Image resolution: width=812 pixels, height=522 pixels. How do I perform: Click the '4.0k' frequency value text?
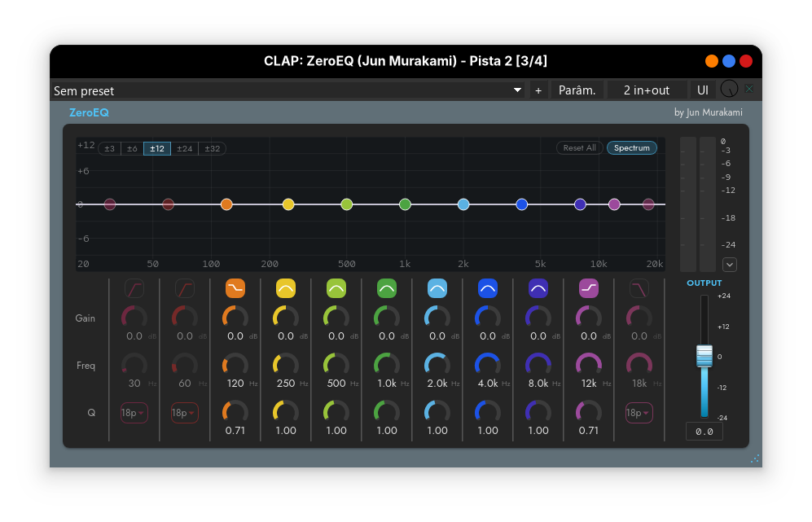(x=488, y=384)
